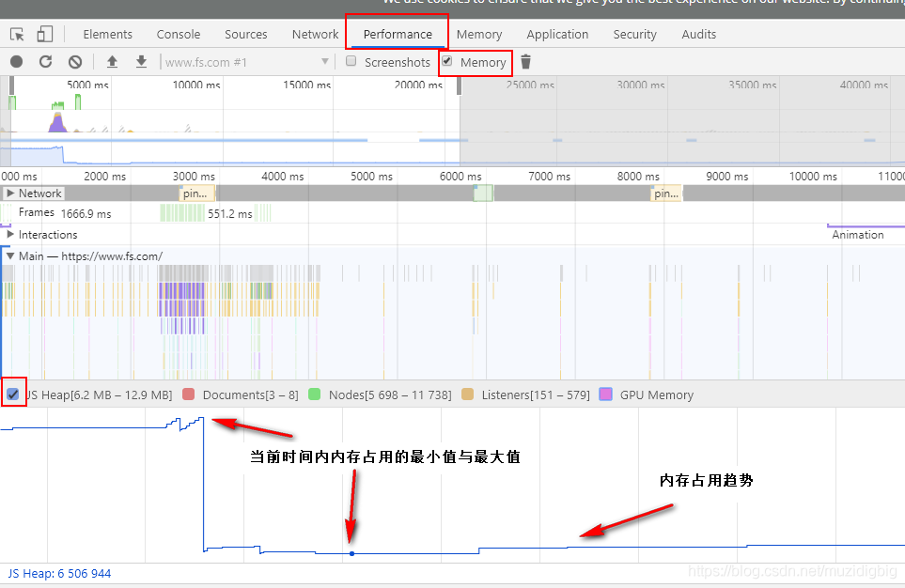Click the purple CPU spike in overview
Viewport: 905px width, 588px height.
click(x=57, y=124)
